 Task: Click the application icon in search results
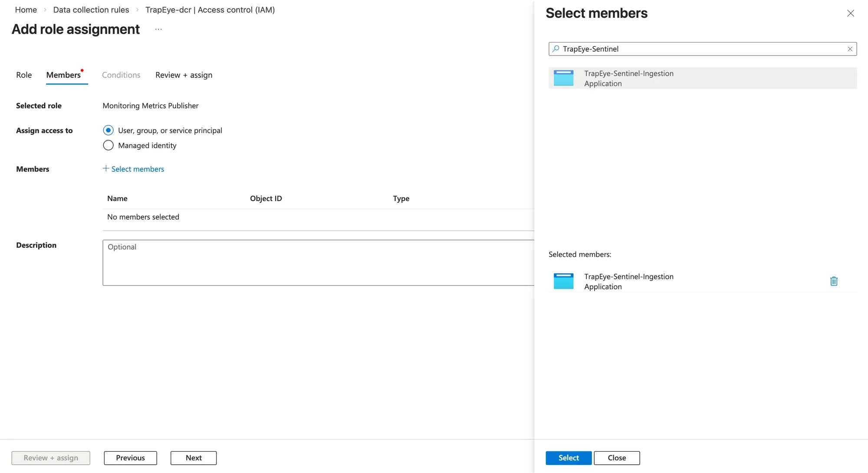click(563, 78)
